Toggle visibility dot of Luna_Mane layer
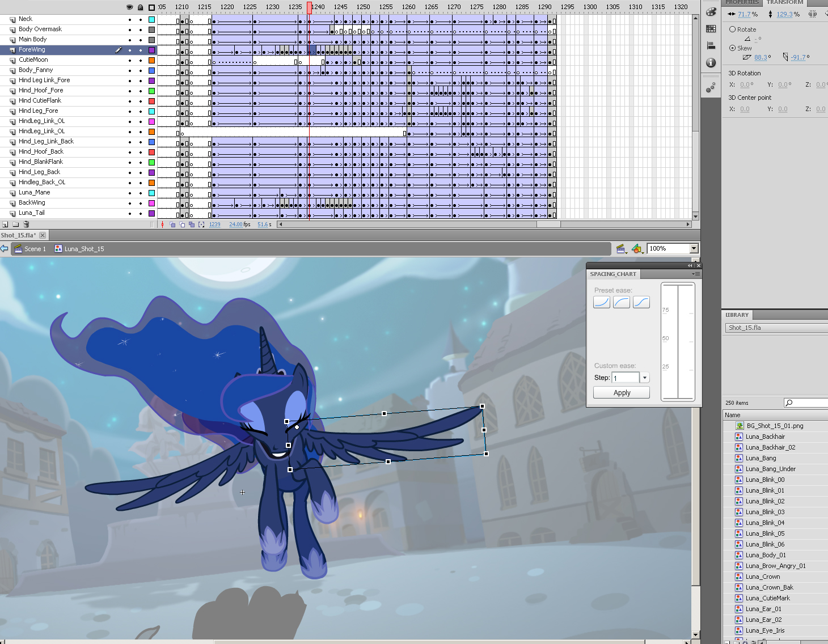The width and height of the screenshot is (828, 644). click(130, 193)
